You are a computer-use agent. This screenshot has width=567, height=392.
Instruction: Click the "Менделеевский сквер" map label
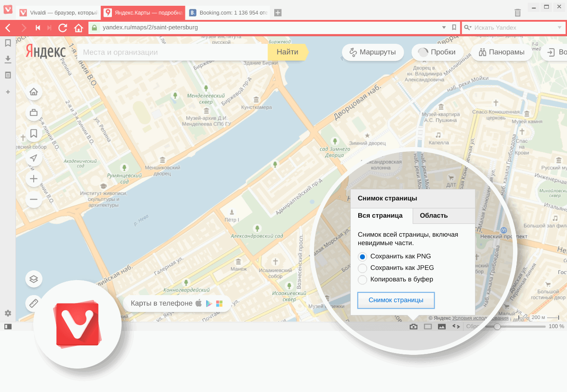(206, 99)
